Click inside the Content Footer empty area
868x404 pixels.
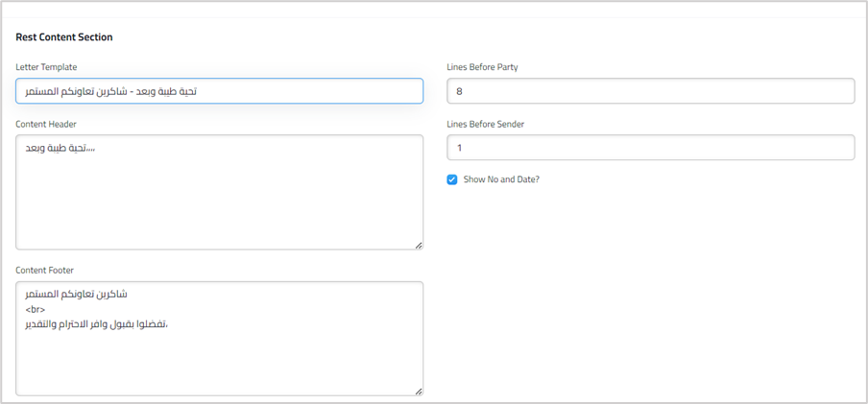click(219, 360)
